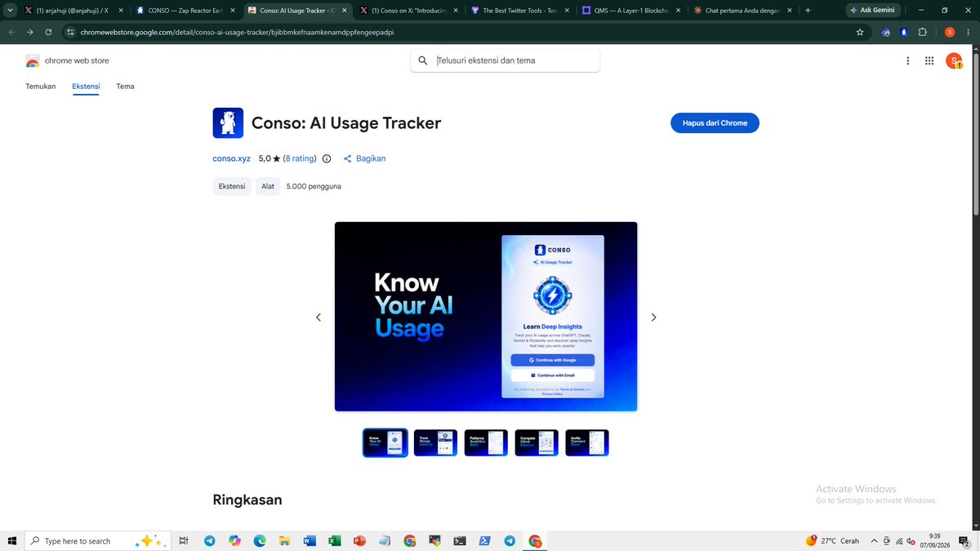980x551 pixels.
Task: Reload the page
Action: pos(48,32)
